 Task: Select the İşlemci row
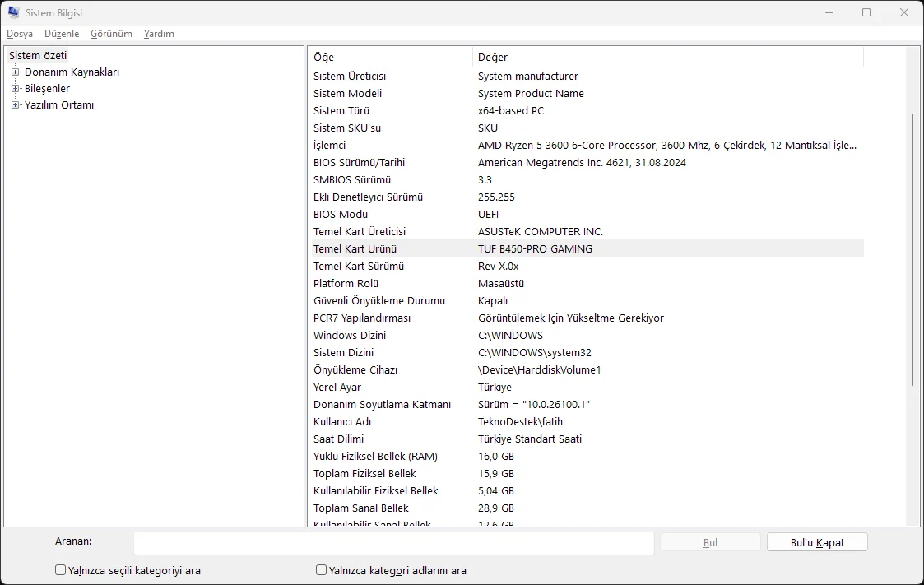(587, 145)
